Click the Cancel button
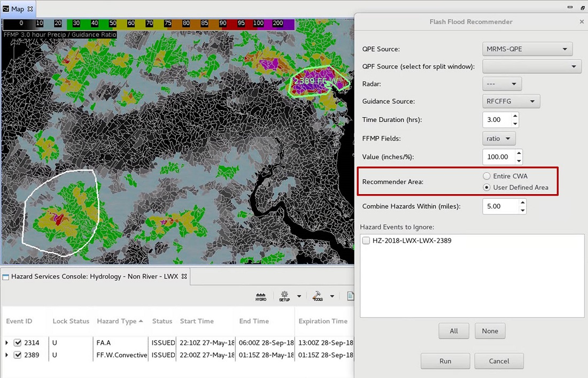The height and width of the screenshot is (378, 588). point(499,361)
